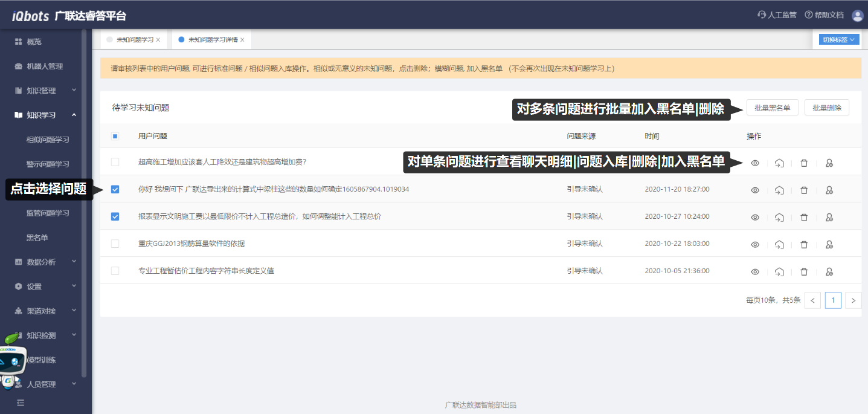The height and width of the screenshot is (414, 868).
Task: View chat details for the 超高施工增加 question
Action: tap(754, 163)
